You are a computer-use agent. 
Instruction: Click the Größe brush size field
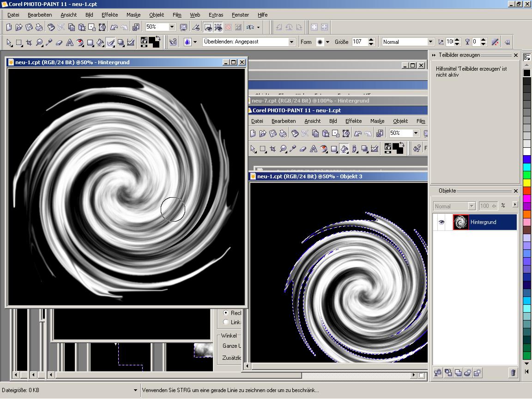(x=359, y=42)
